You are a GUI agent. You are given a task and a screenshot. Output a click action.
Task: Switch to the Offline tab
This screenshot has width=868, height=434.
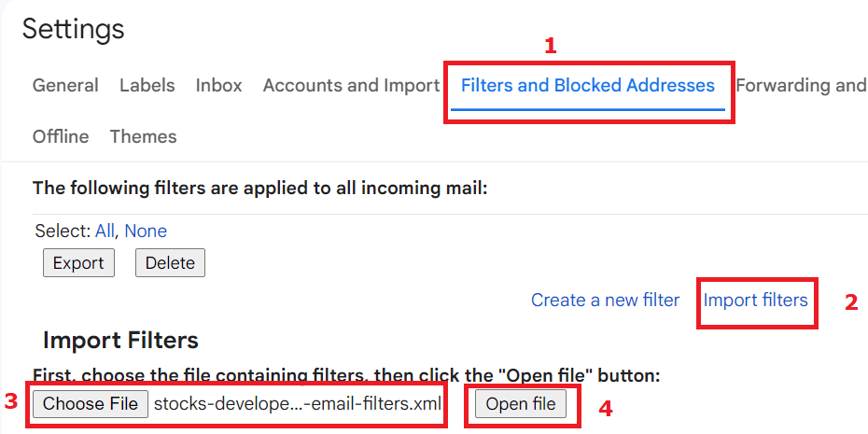pos(61,136)
